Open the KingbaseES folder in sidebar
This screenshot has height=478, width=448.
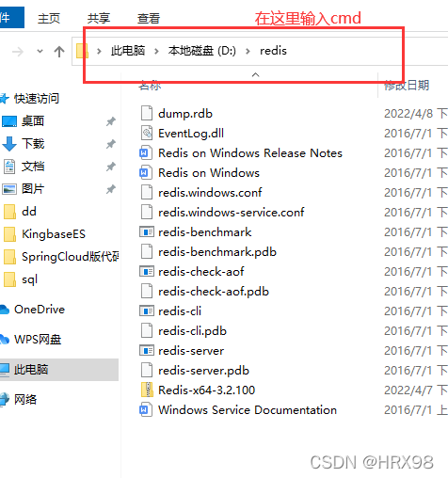tap(54, 234)
